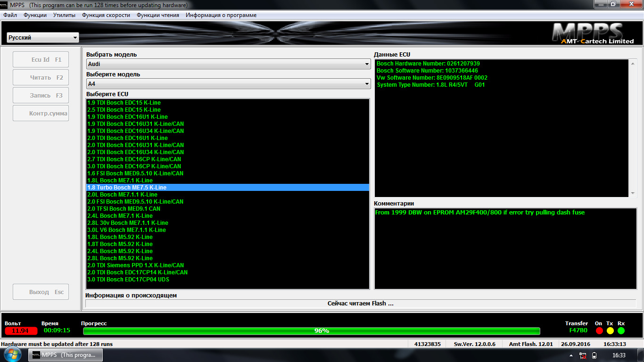Open the Информация о программе menu
Image resolution: width=644 pixels, height=362 pixels.
[221, 15]
